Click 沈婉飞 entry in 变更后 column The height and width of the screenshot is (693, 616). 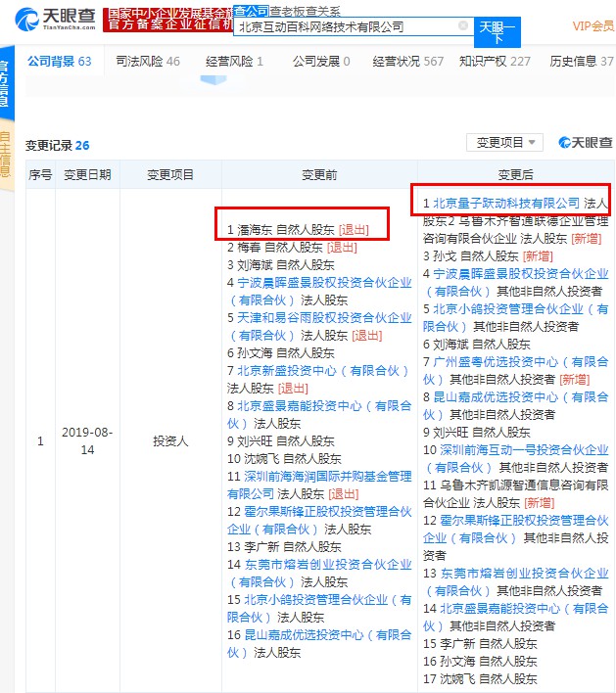click(480, 679)
